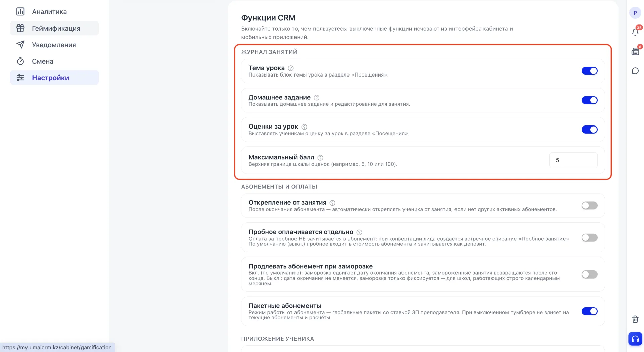Viewport: 644px width, 352px height.
Task: Disable Оценки за урок toggle
Action: 589,129
